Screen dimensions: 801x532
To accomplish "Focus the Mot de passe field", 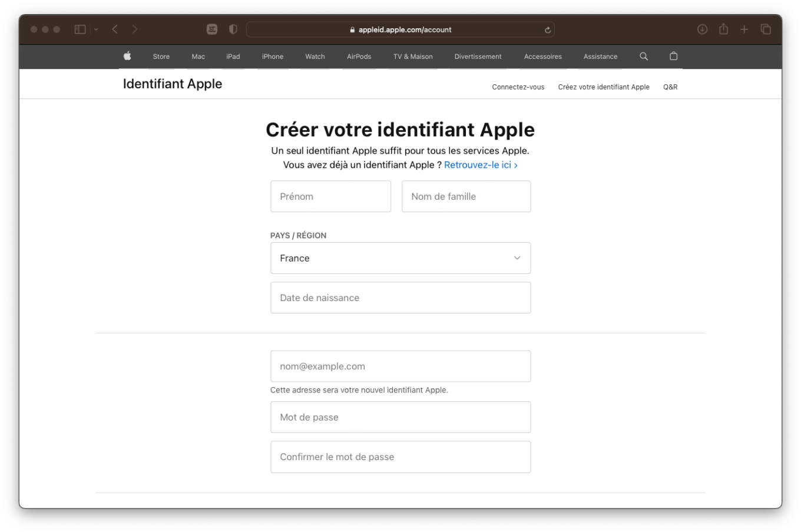I will coord(400,417).
